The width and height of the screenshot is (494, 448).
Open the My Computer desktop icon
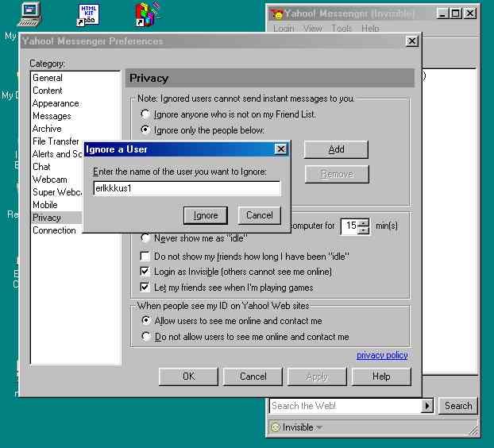pos(29,14)
